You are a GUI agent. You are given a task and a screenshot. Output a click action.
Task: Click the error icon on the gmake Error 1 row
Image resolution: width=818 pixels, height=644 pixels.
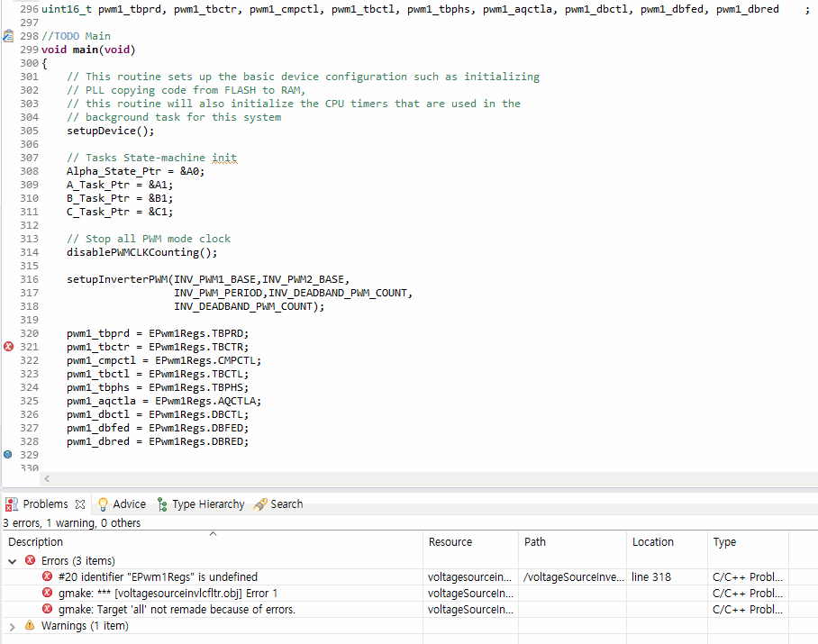pos(47,593)
